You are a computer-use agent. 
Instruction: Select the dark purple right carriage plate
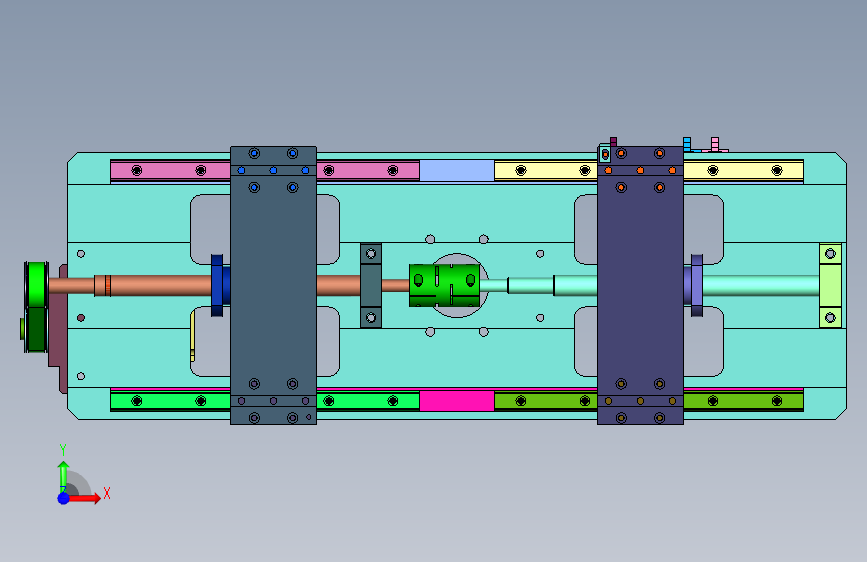[640, 285]
